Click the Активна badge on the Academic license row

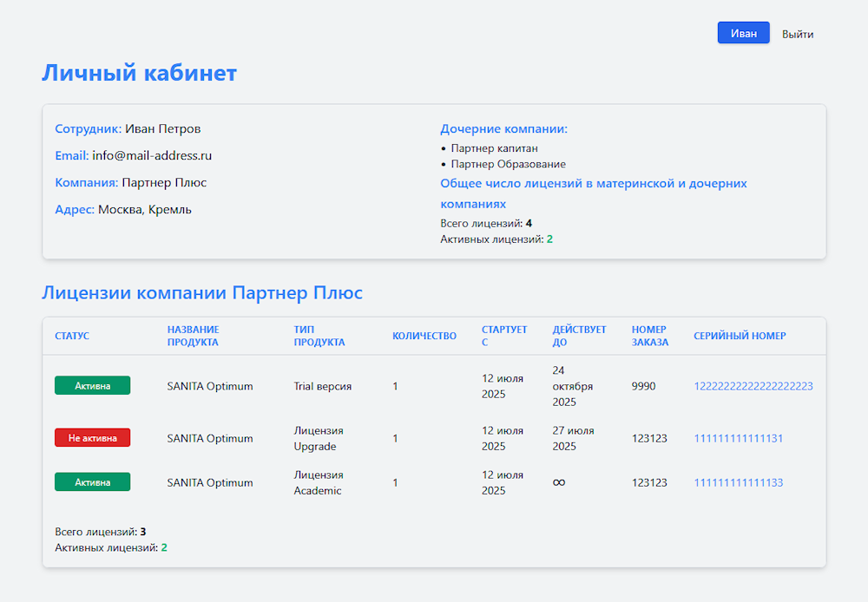click(92, 481)
